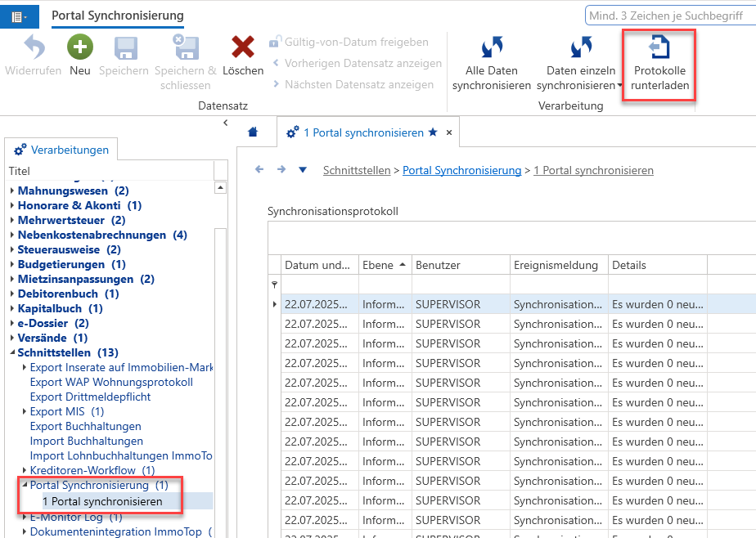Open navigation history dropdown triangle
This screenshot has height=538, width=756.
[x=302, y=169]
